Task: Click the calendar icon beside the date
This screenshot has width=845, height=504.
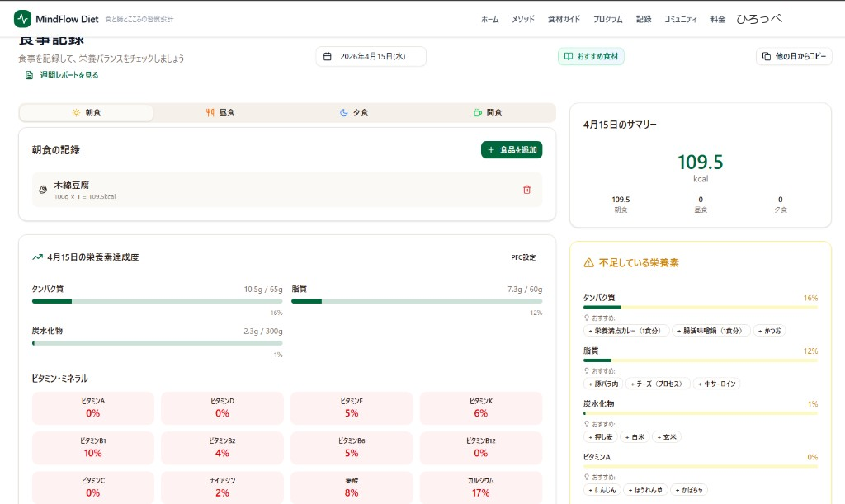Action: click(328, 55)
